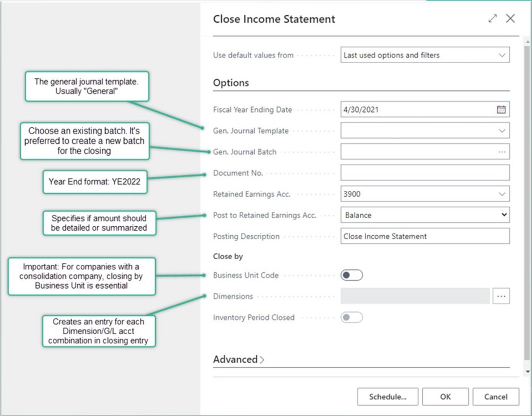Focus the Document No. input field

(x=425, y=173)
